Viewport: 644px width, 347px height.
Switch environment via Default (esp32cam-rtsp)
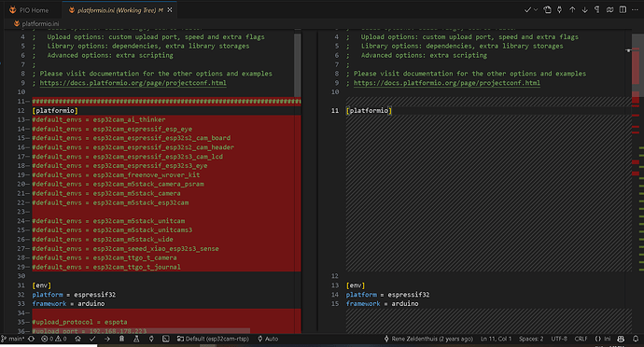[213, 339]
